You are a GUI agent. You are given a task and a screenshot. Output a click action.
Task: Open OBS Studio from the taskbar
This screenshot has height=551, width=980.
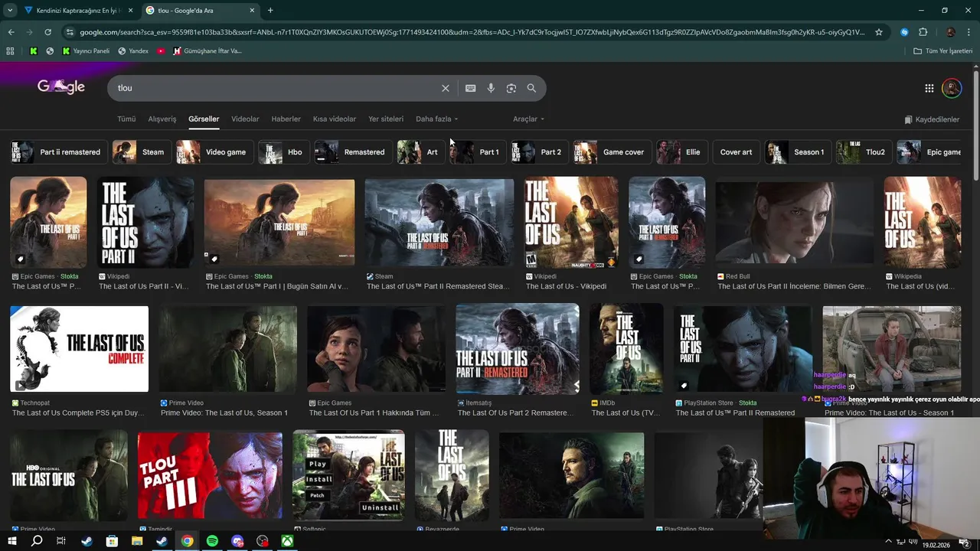(x=263, y=541)
